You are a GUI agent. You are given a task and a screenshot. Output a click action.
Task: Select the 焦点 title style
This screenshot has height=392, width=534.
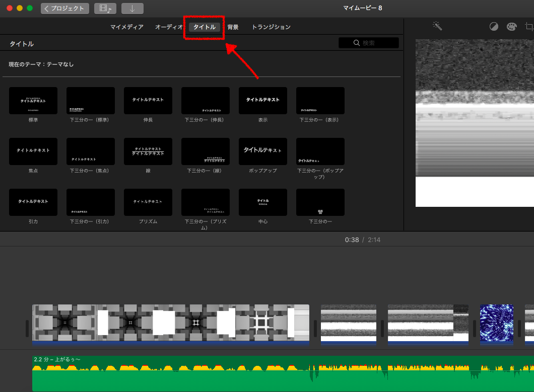(x=33, y=151)
